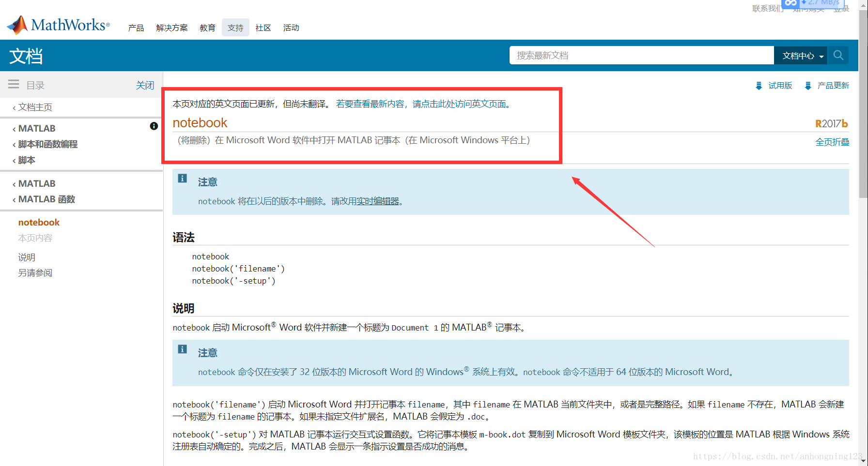Go back to 文档主页 in sidebar
This screenshot has width=868, height=466.
[x=35, y=107]
